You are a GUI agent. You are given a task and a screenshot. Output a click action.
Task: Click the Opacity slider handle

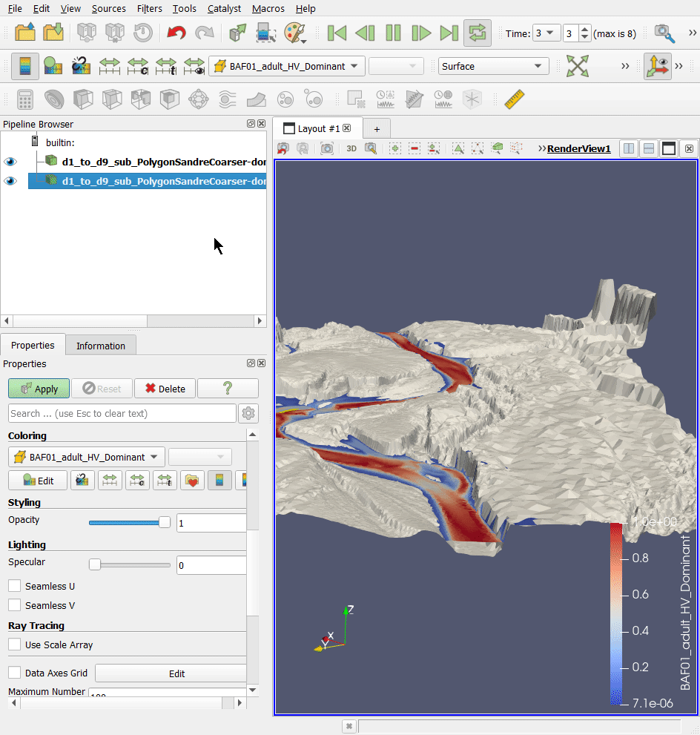[x=165, y=523]
